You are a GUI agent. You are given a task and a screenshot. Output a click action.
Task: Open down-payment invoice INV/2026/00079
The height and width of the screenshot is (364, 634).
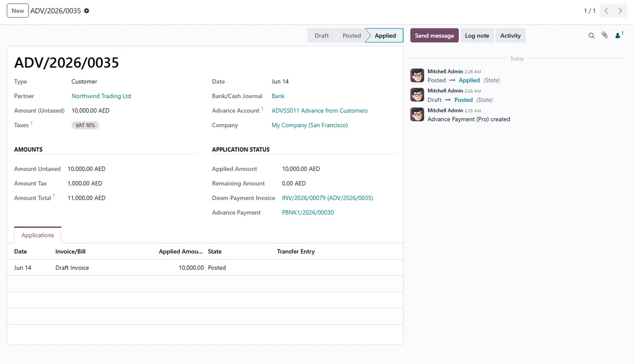pyautogui.click(x=327, y=198)
